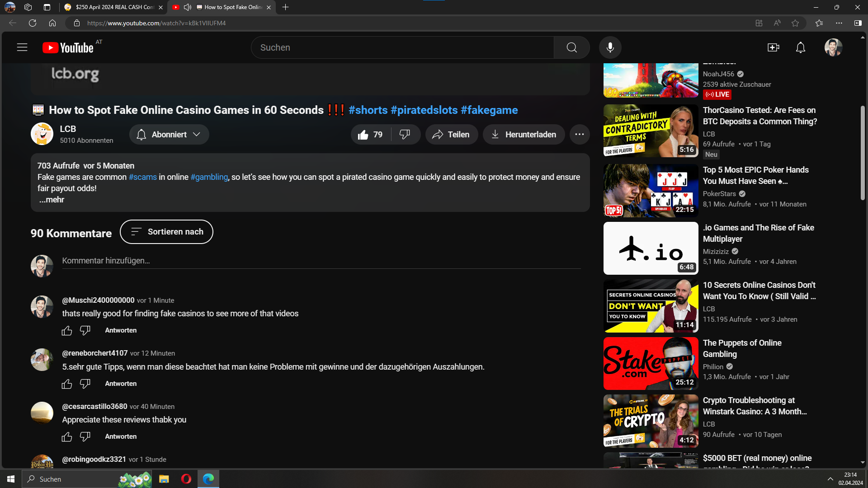Open Edge tab actions menu
This screenshot has width=868, height=488.
pyautogui.click(x=47, y=7)
